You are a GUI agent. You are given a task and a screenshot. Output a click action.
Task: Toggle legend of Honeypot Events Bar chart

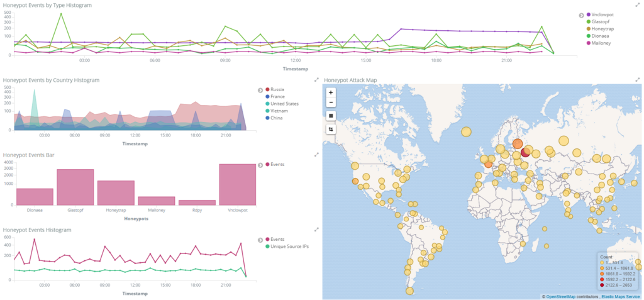[x=260, y=165]
